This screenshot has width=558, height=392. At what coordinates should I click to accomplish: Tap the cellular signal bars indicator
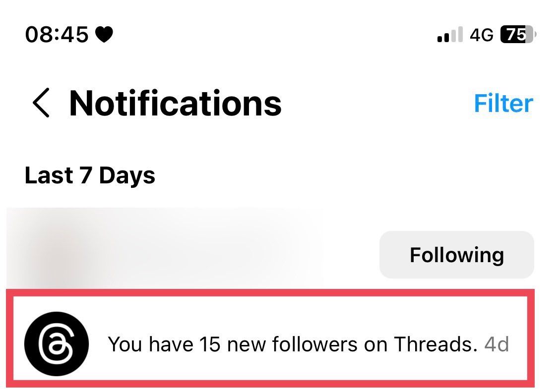[450, 36]
